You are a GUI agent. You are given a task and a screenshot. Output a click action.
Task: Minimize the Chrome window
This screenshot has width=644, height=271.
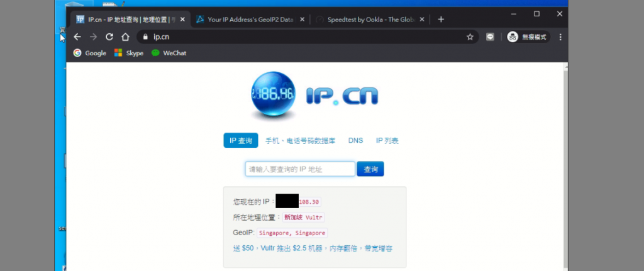(513, 14)
